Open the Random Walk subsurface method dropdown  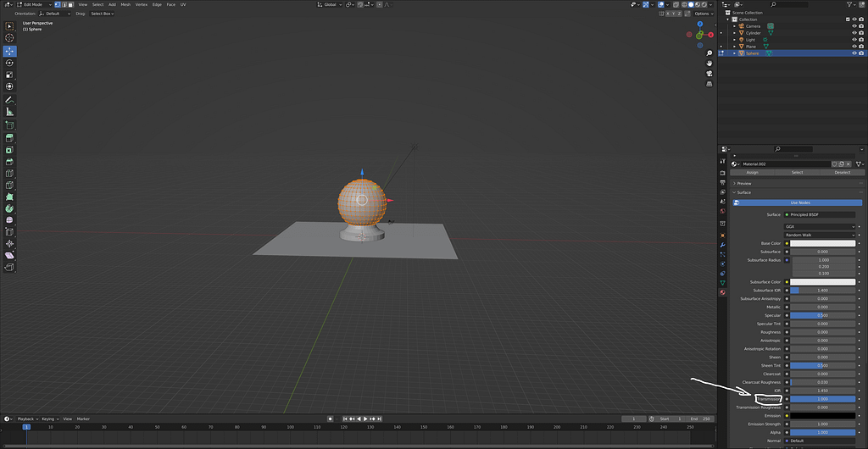coord(820,235)
